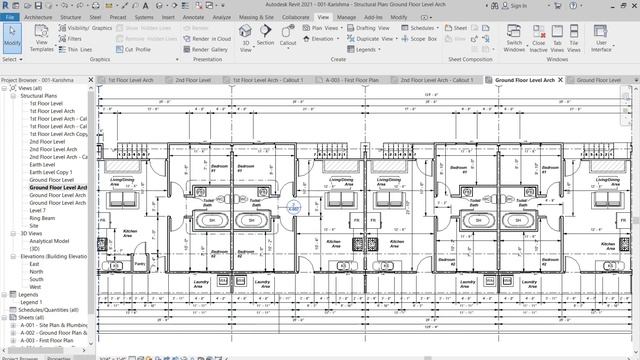Collapse Structural Plans tree node

tap(13, 96)
